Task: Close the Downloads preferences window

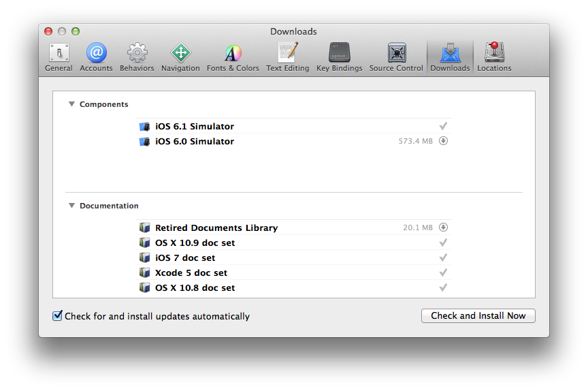Action: (48, 31)
